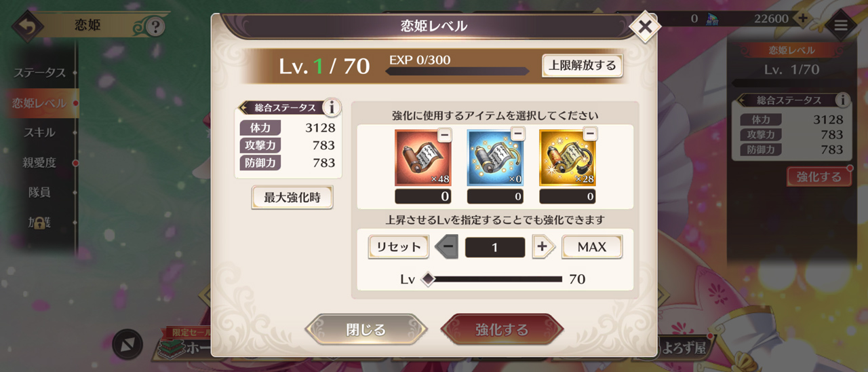
Task: Click the リセット button
Action: (399, 247)
